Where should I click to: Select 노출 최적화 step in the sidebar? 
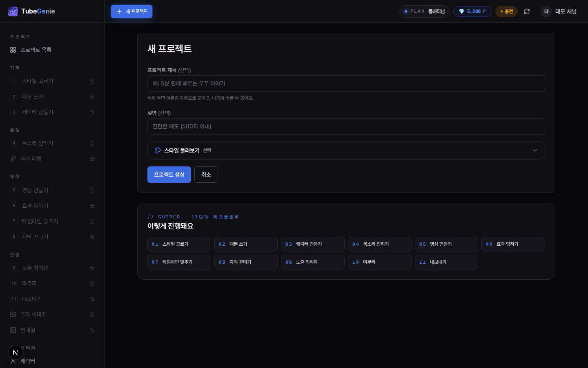pyautogui.click(x=52, y=268)
